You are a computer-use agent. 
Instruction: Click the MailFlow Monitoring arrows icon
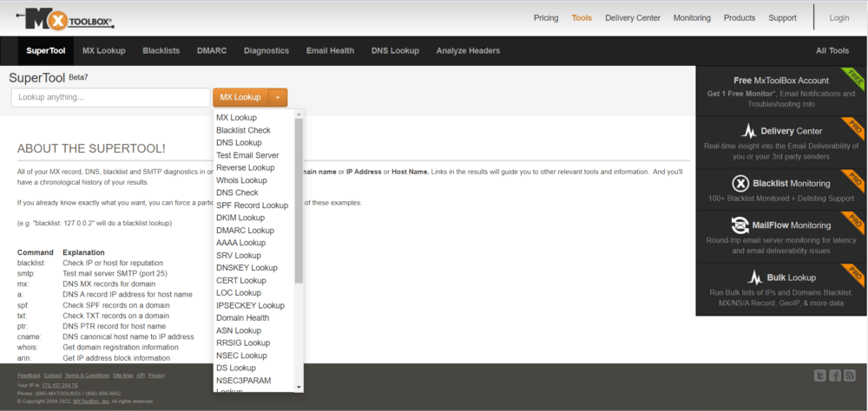pos(740,225)
